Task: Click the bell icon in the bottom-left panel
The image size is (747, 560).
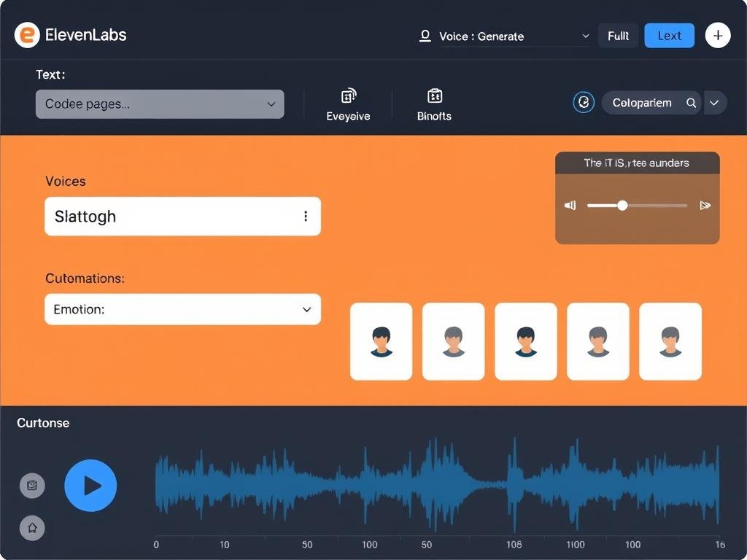Action: [32, 528]
